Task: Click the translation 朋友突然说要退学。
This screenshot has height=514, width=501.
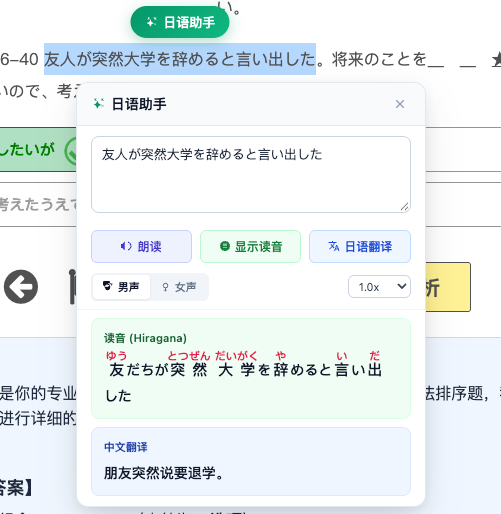Action: point(164,473)
